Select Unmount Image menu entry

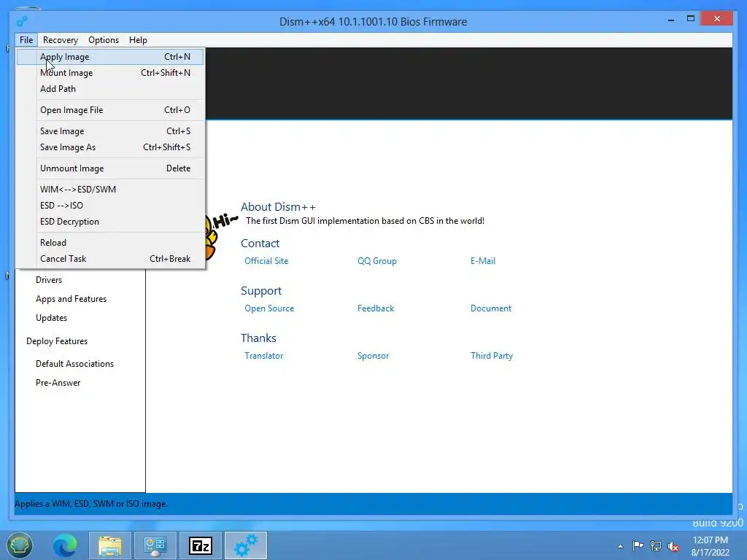[x=110, y=168]
